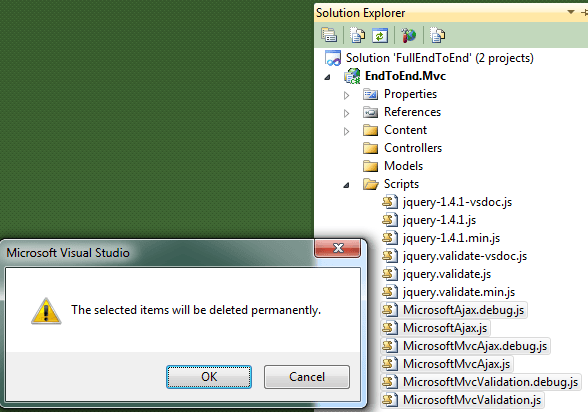Click the warning icon in the dialog
The height and width of the screenshot is (412, 588).
[x=46, y=311]
